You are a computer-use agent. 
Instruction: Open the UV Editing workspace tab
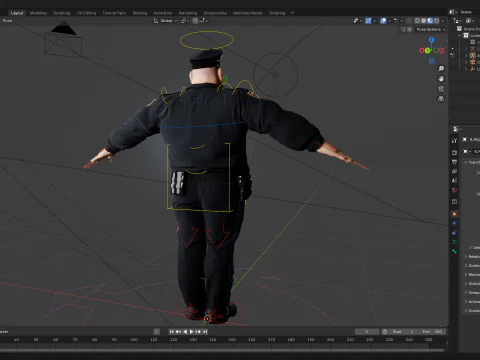point(86,13)
